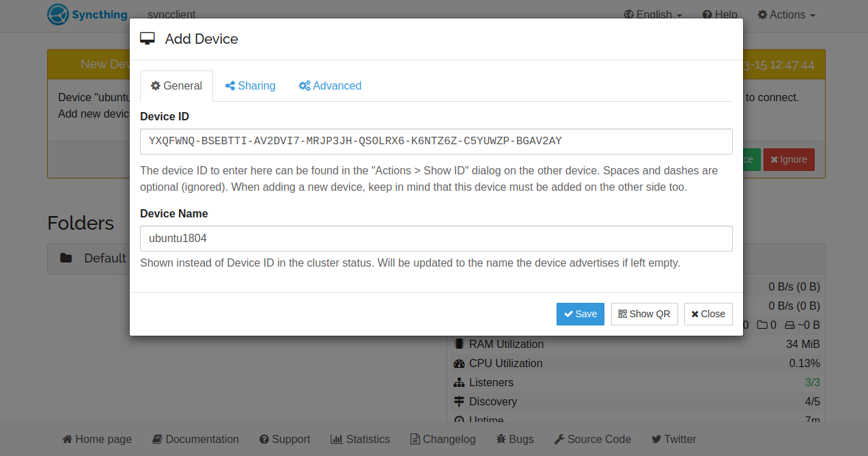Click the General tab gear icon
The height and width of the screenshot is (456, 868).
156,86
